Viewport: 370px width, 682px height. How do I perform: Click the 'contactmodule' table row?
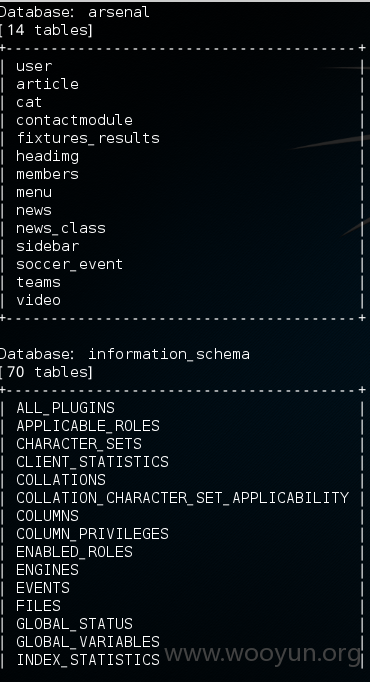click(74, 120)
